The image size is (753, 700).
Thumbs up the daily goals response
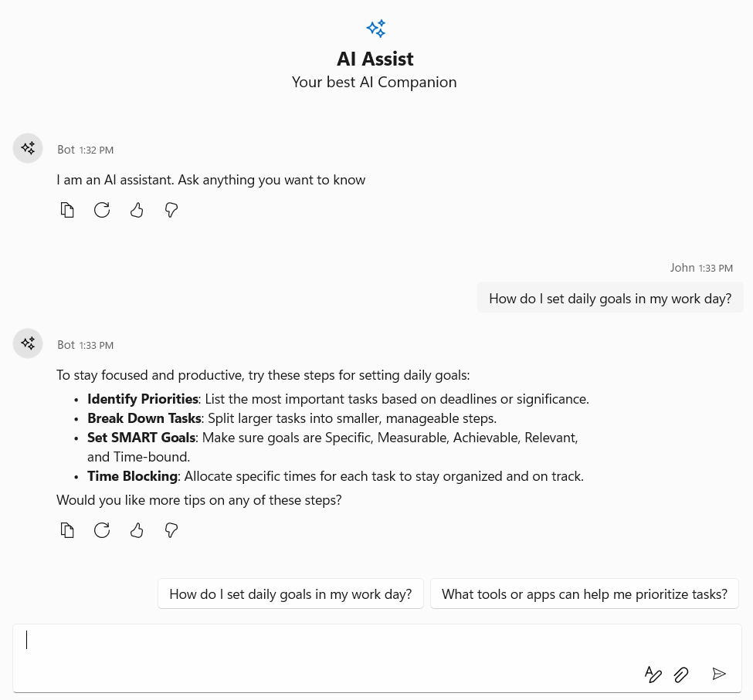coord(137,530)
